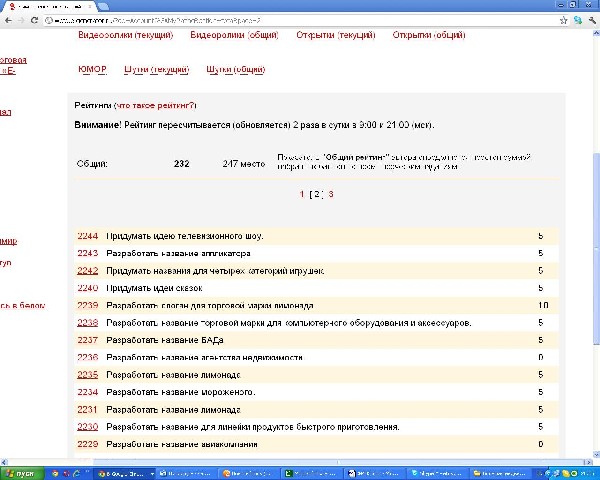Open project 2229 link
600x480 pixels.
(88, 444)
